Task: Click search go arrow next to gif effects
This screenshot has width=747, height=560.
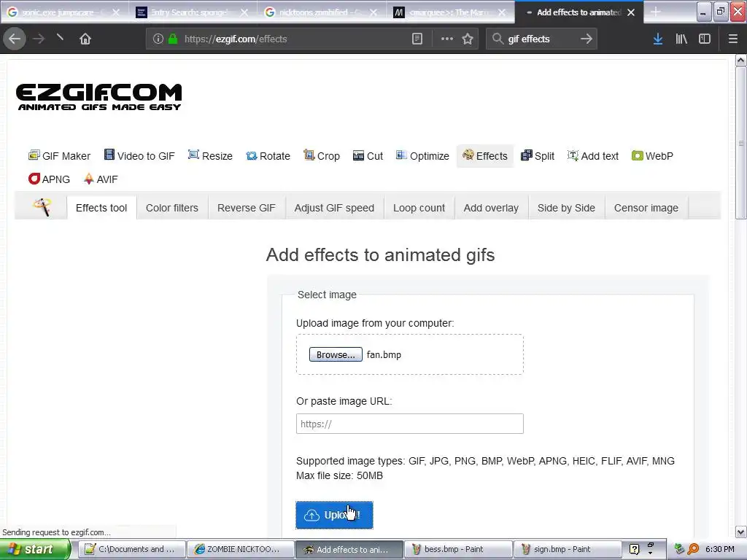Action: tap(587, 39)
